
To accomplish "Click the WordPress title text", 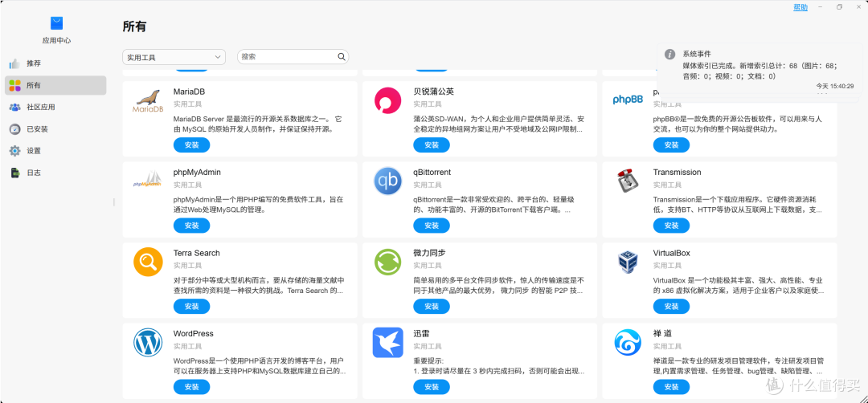I will click(193, 333).
